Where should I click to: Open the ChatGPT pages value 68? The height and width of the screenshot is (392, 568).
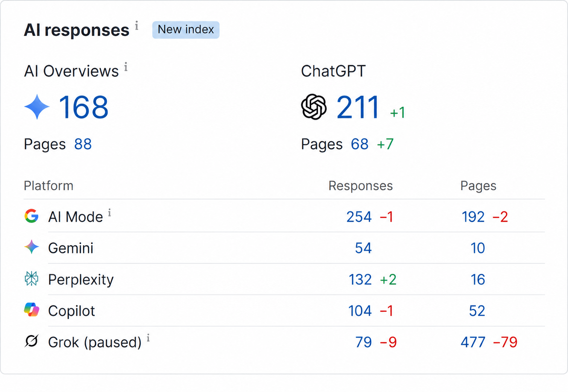click(x=360, y=144)
